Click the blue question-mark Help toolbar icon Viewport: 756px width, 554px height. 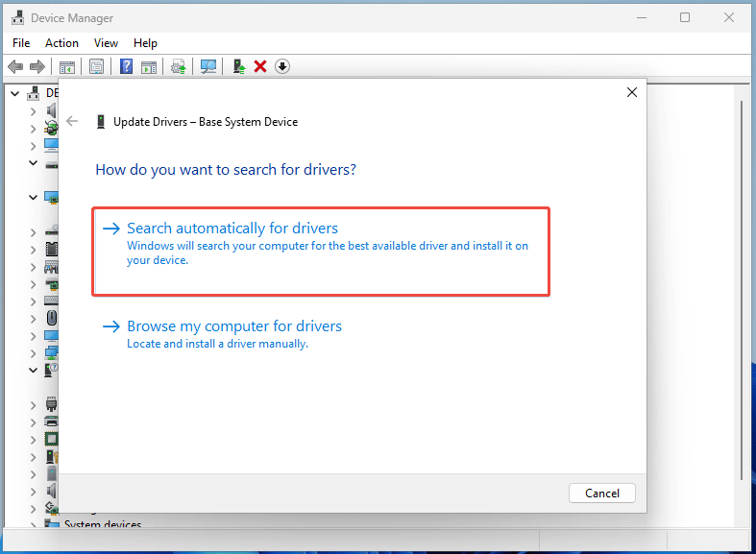point(127,66)
